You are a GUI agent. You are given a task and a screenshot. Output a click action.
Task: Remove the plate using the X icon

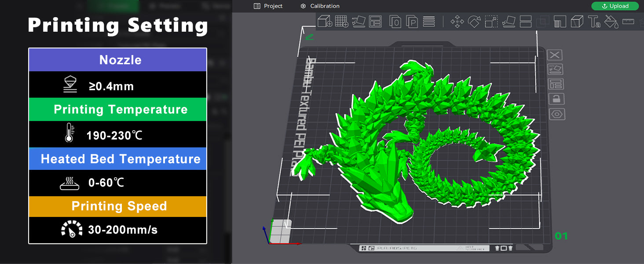pos(555,55)
